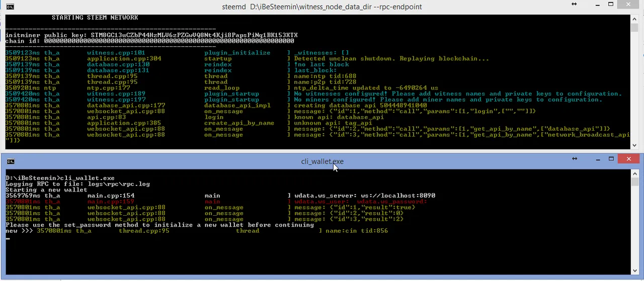The image size is (644, 281).
Task: Click 'Detected unclean shutdown. Replaying blockchain...' message
Action: [391, 59]
